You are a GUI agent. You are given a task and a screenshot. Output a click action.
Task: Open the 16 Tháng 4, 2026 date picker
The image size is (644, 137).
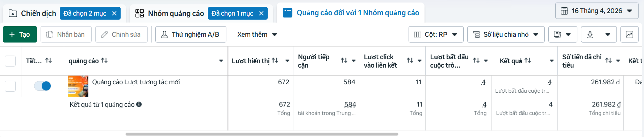597,11
